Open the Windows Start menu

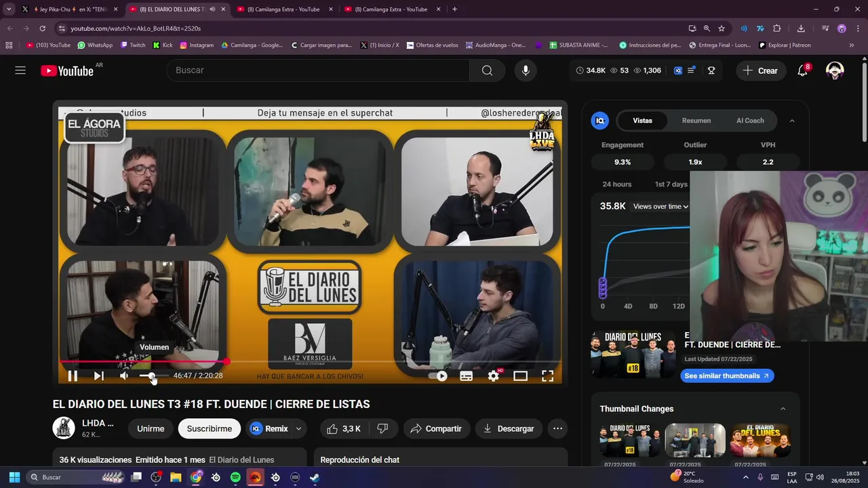tap(14, 477)
